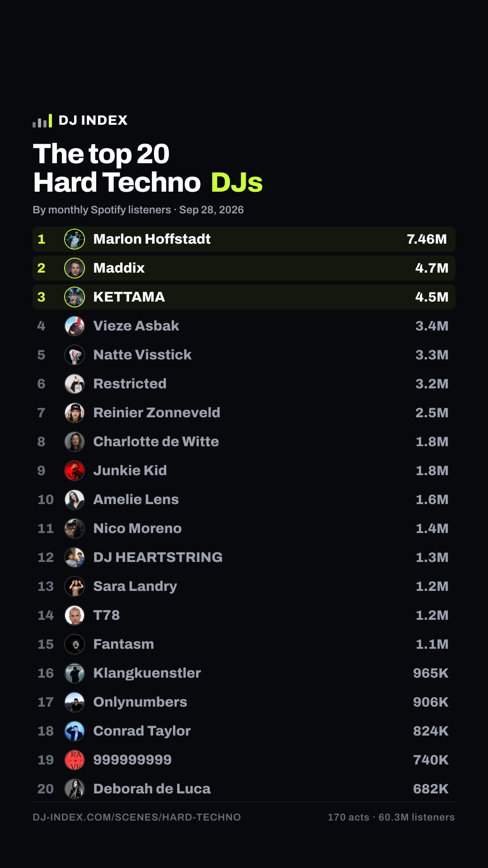Click the DJ HEARTSTRING name
488x868 pixels.
158,557
